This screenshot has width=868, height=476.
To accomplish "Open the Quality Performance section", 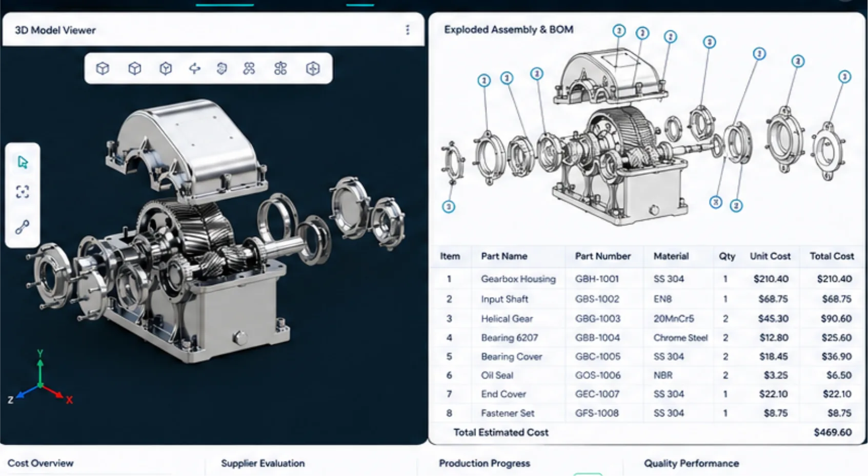I will click(692, 463).
